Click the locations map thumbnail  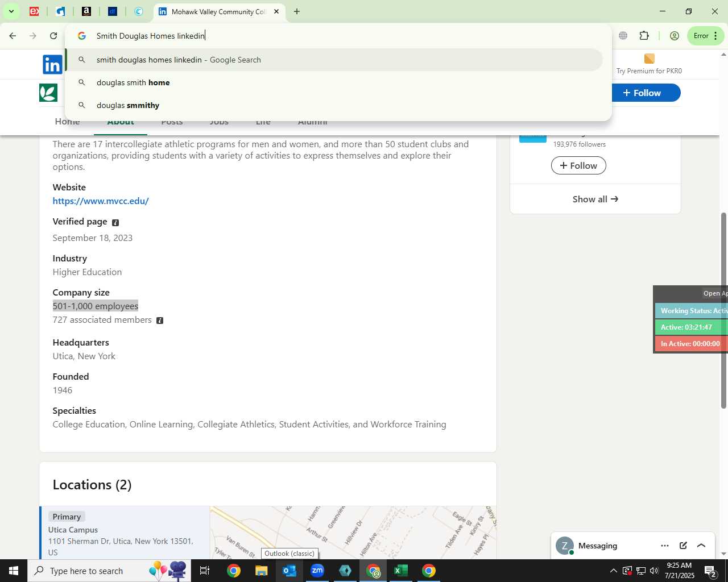pos(353,533)
